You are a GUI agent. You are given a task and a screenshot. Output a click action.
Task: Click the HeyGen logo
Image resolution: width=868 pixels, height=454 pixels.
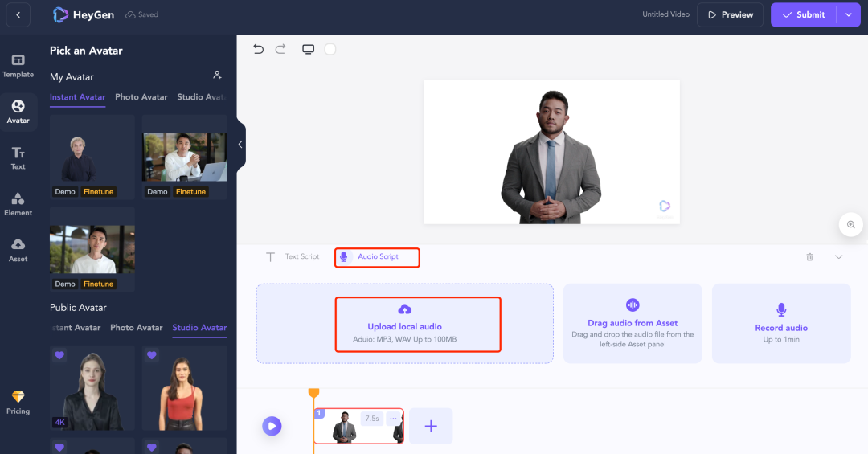point(83,15)
